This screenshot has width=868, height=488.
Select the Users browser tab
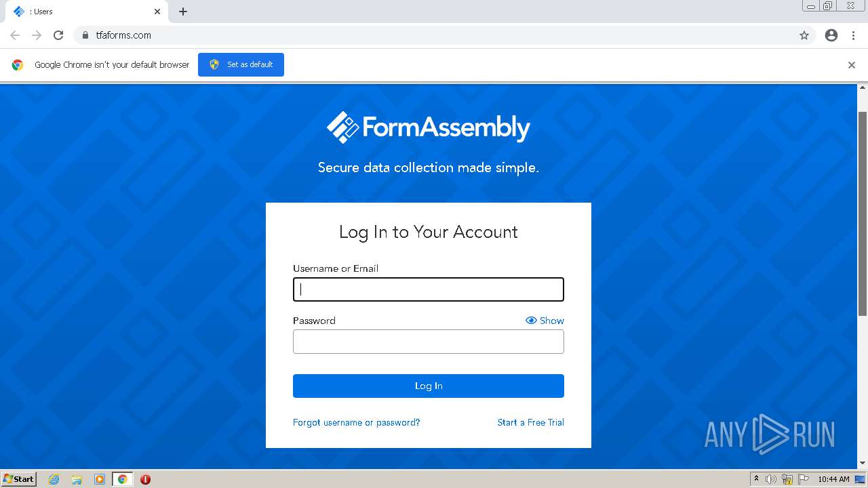click(x=81, y=12)
